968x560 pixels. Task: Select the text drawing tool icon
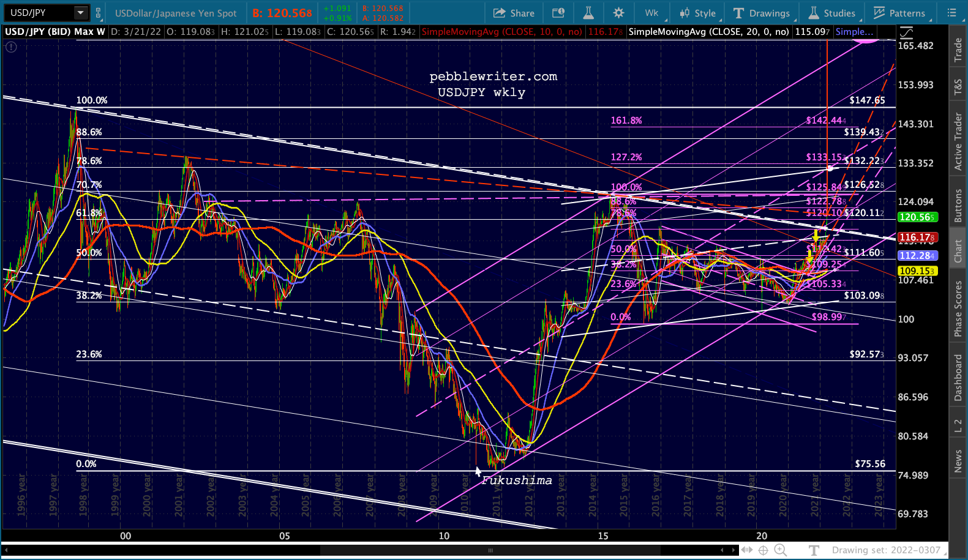click(814, 550)
